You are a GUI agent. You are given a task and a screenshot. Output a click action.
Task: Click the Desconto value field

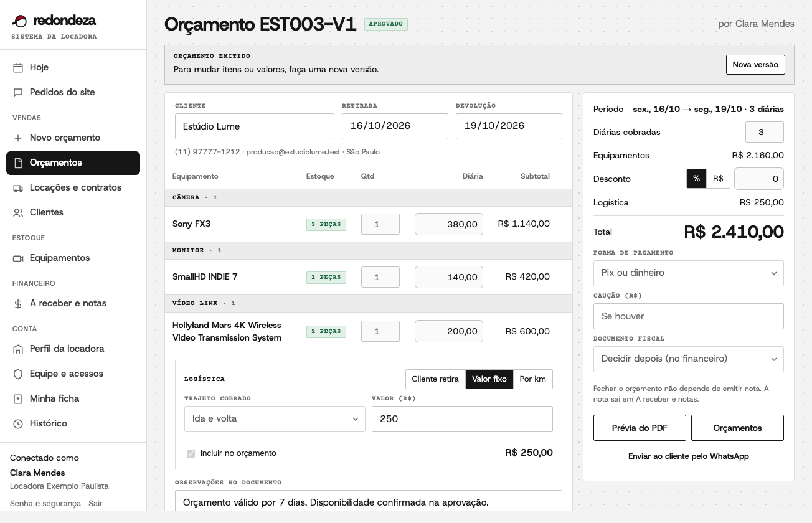[759, 179]
